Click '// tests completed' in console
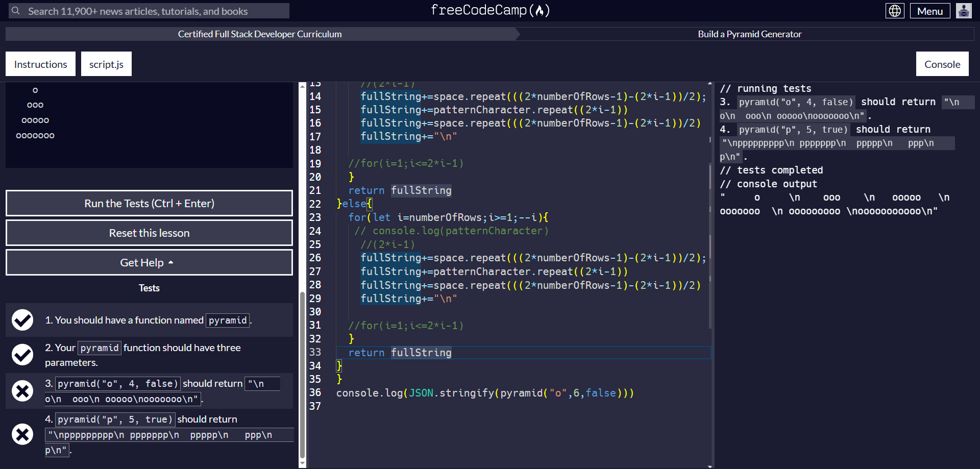 pyautogui.click(x=771, y=170)
